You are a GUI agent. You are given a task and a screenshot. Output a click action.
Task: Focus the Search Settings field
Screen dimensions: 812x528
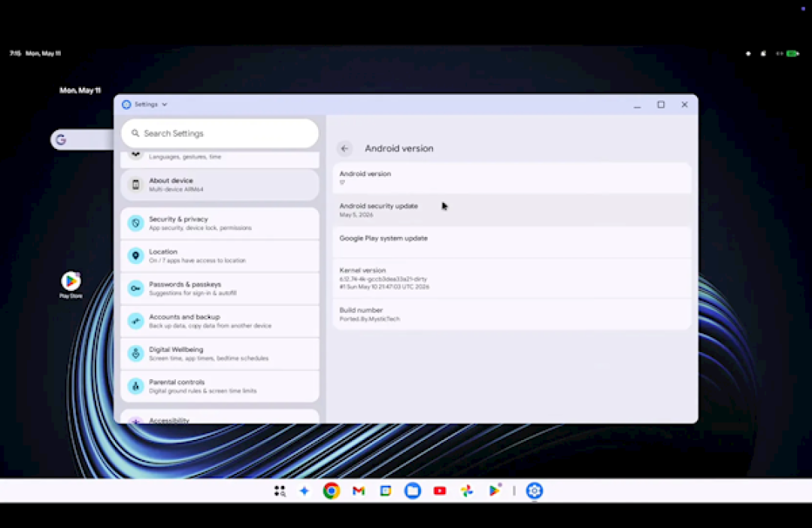pos(220,134)
